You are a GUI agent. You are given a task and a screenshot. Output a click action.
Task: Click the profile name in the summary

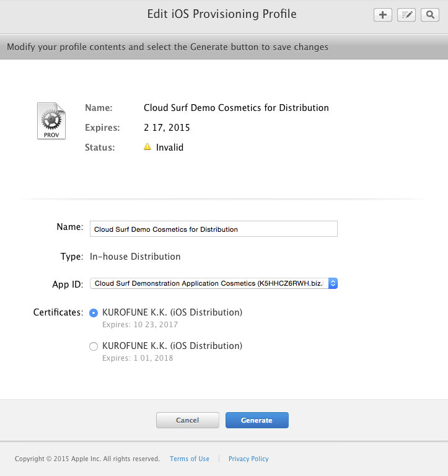tap(236, 108)
